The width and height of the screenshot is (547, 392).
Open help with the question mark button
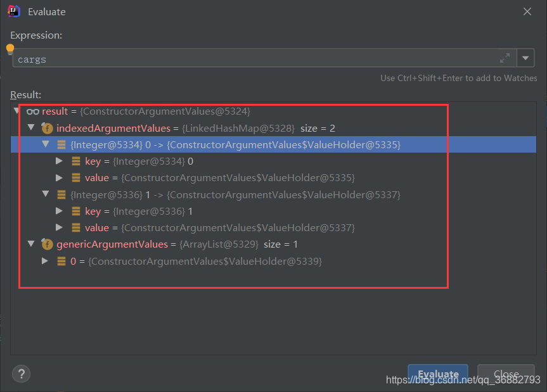(21, 374)
